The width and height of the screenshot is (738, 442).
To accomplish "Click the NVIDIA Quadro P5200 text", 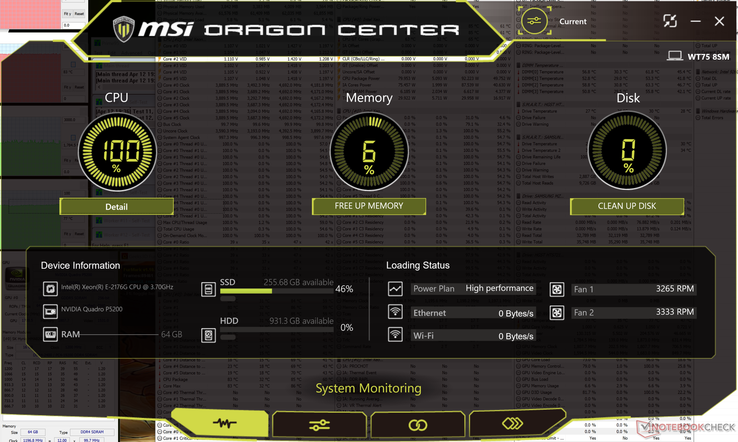I will coord(92,309).
